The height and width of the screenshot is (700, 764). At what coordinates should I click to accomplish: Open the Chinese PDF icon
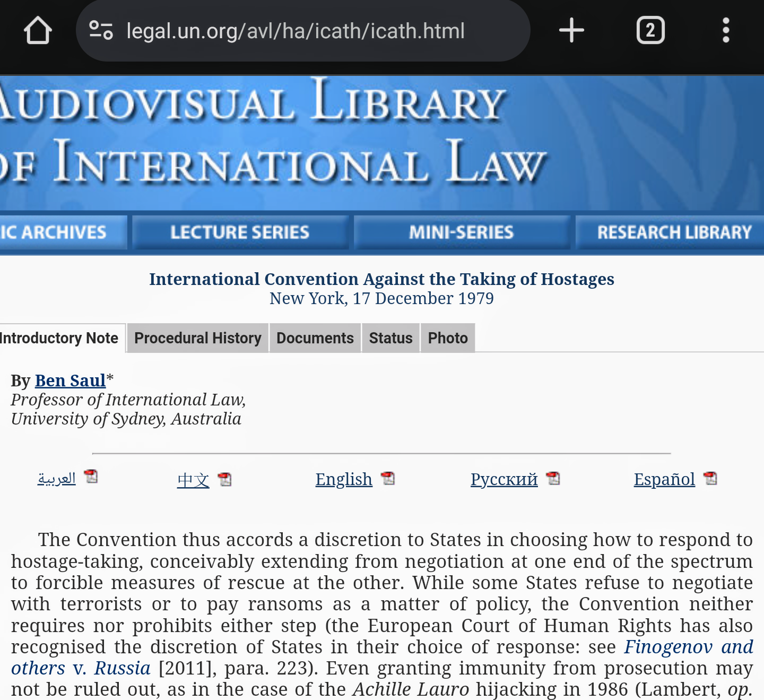coord(225,479)
